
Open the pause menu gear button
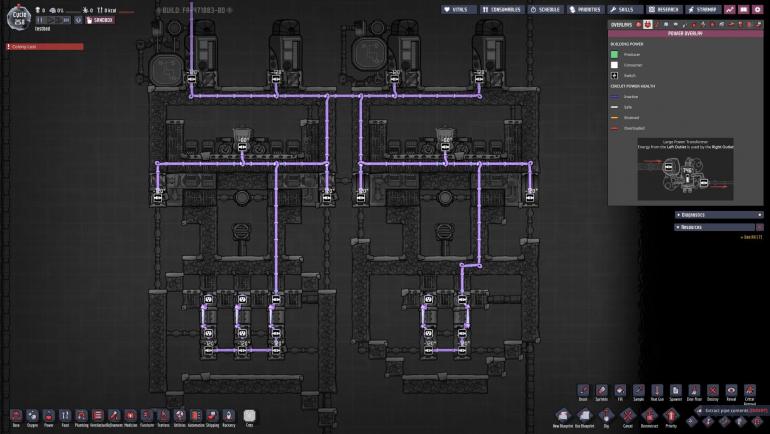pyautogui.click(x=757, y=9)
